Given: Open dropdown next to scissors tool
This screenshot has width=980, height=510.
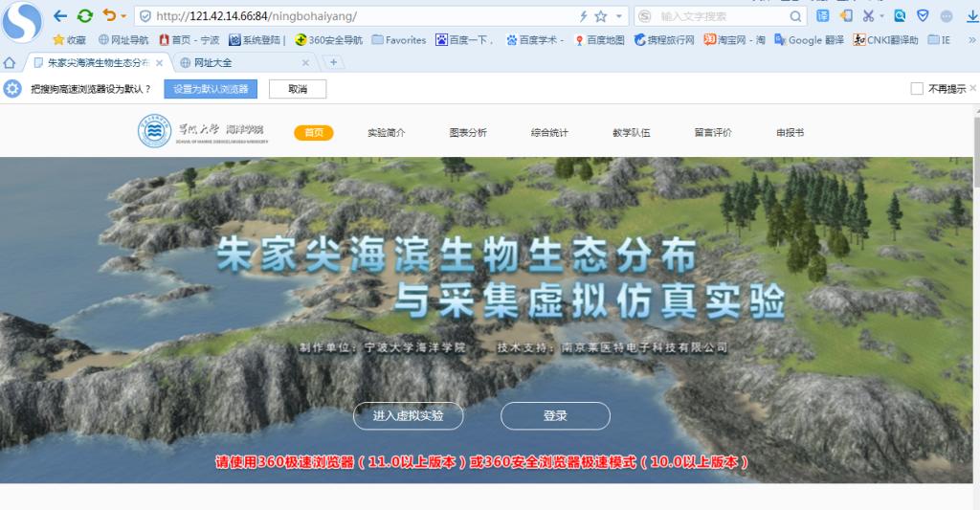Looking at the screenshot, I should [881, 16].
